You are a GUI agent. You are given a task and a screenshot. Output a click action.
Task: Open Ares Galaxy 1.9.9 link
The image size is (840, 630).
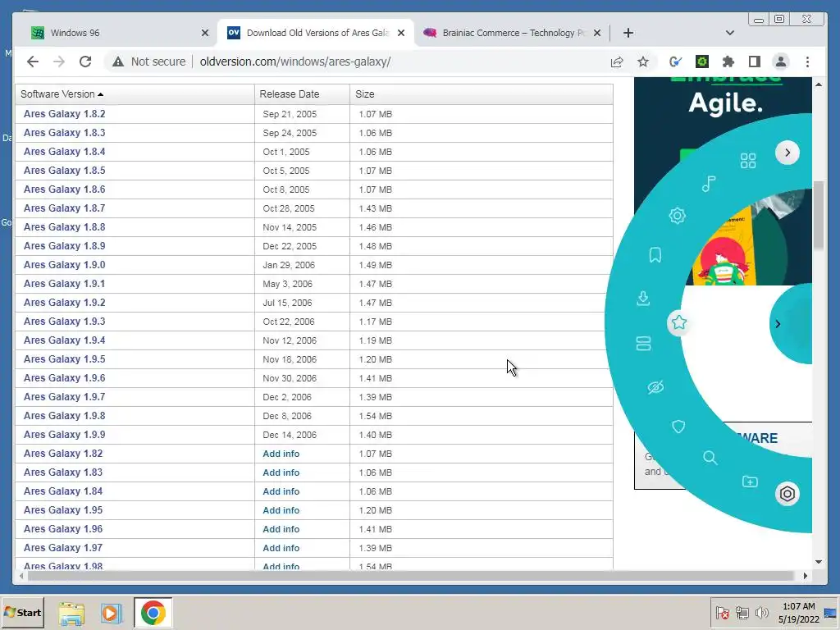64,435
